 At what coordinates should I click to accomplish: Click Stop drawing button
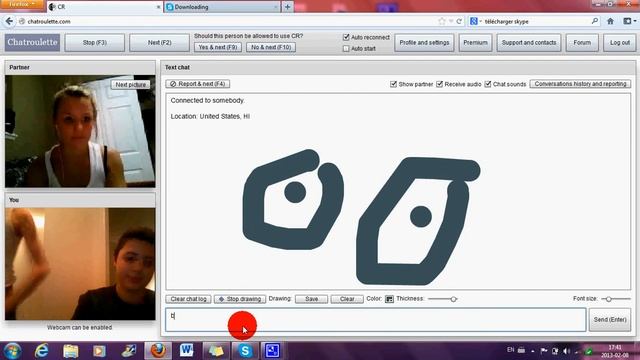click(240, 299)
